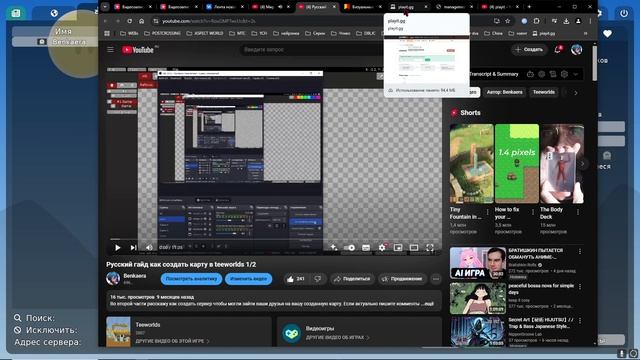Viewport: 640px width, 360px height.
Task: Go to browser home page
Action: (142, 21)
